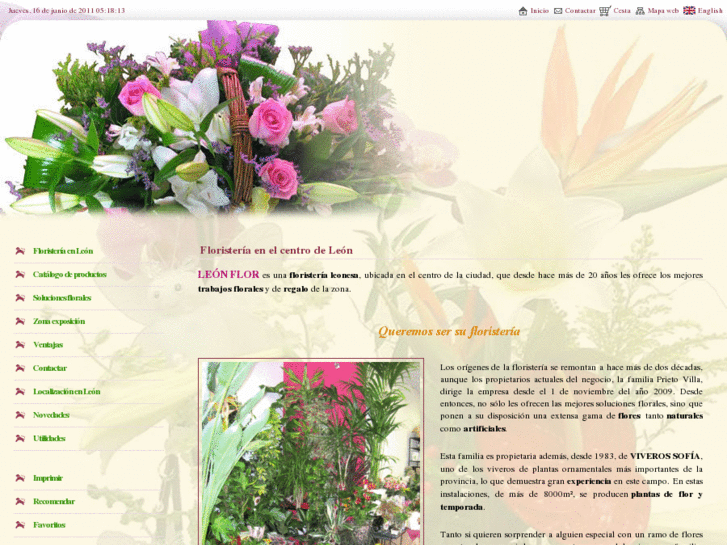Image resolution: width=727 pixels, height=545 pixels.
Task: Click the flower bullet beside Catálogo de productos
Action: tap(20, 274)
